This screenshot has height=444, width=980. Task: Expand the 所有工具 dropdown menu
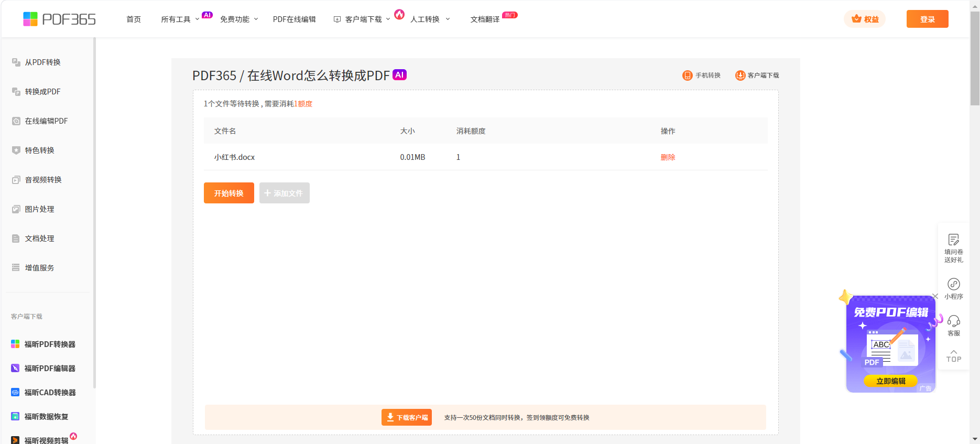click(180, 19)
